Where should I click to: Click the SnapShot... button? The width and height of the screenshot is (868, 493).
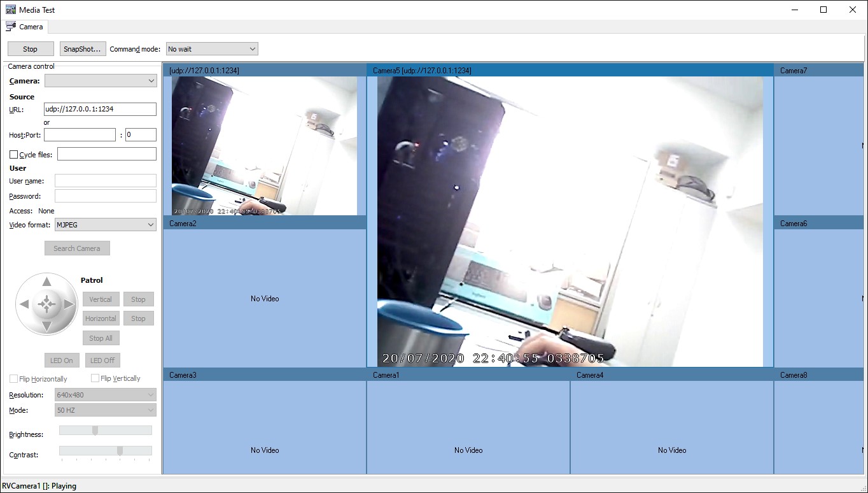82,49
